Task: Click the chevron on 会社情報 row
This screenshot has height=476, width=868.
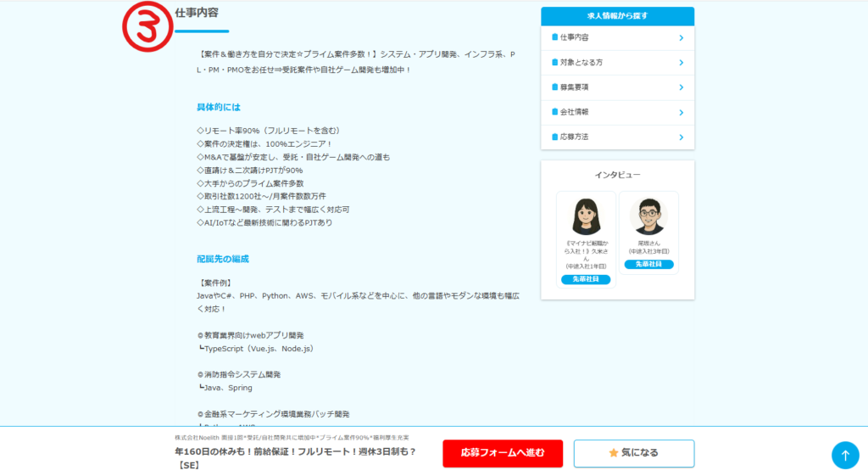Action: click(681, 112)
